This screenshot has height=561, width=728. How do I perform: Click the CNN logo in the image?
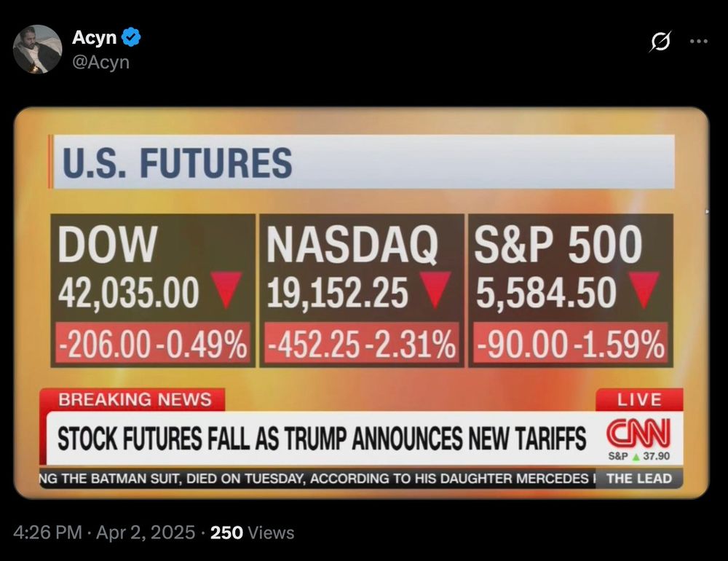point(638,433)
